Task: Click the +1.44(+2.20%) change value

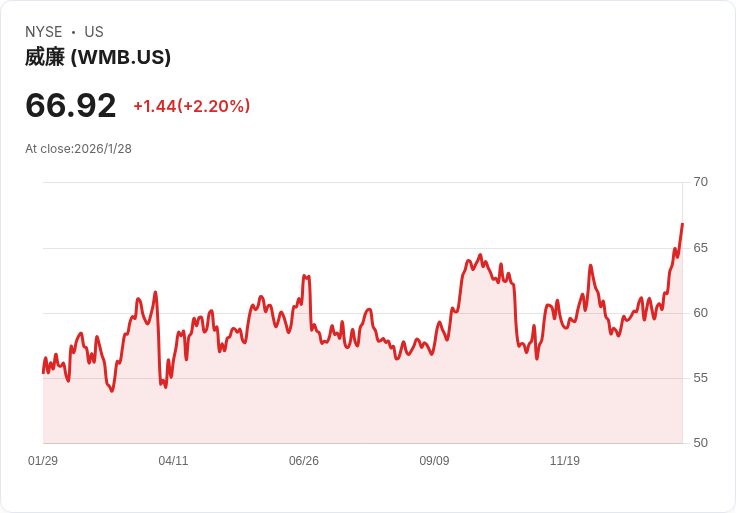Action: [x=192, y=106]
